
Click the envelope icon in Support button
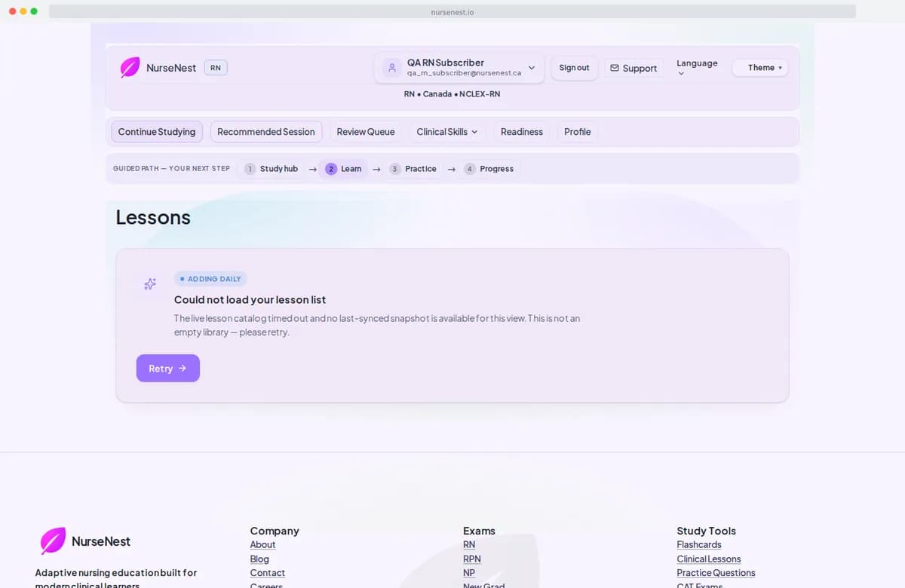click(615, 68)
